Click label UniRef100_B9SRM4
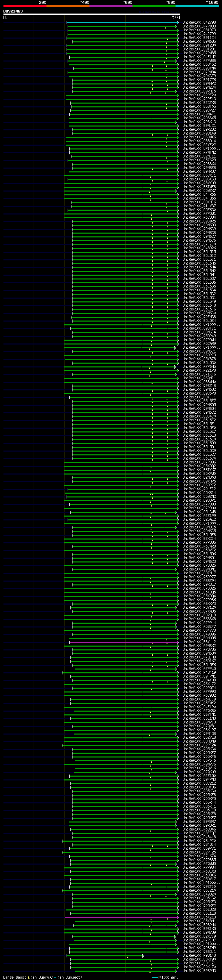 pyautogui.click(x=199, y=925)
